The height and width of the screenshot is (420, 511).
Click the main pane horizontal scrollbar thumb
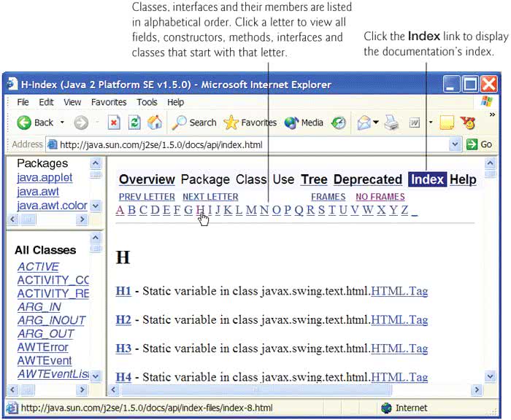[256, 389]
